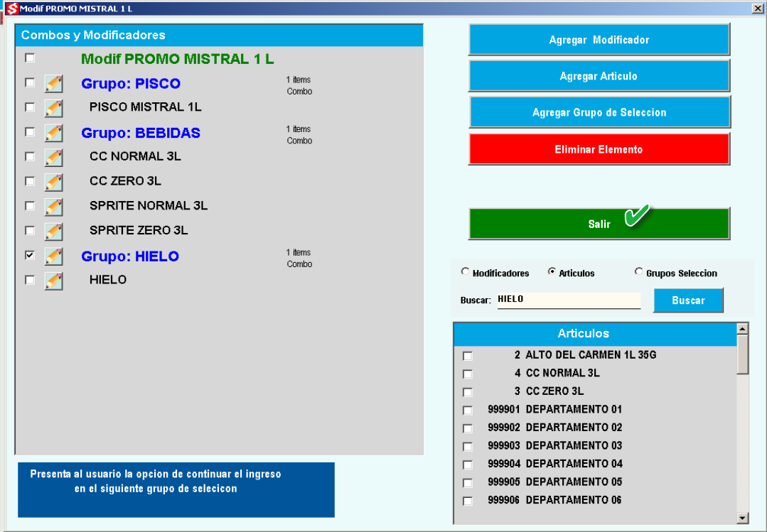
Task: Click the green Salir button
Action: pyautogui.click(x=599, y=224)
